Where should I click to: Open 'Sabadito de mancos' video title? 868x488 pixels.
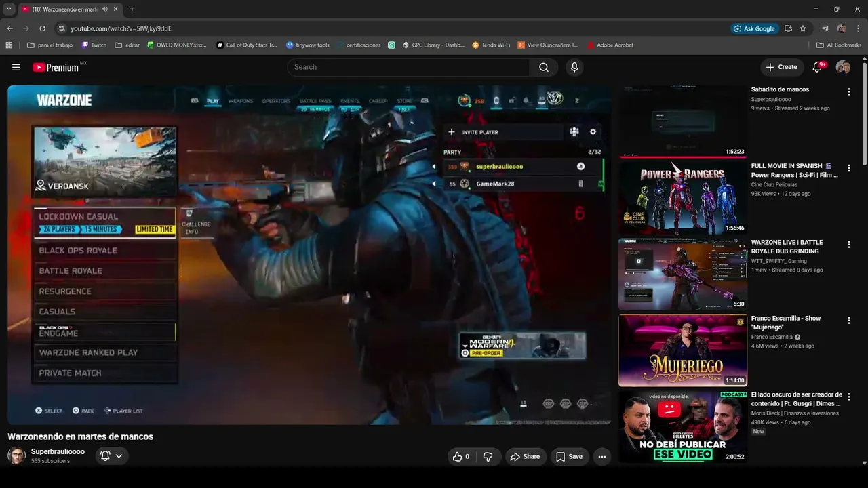(x=780, y=89)
